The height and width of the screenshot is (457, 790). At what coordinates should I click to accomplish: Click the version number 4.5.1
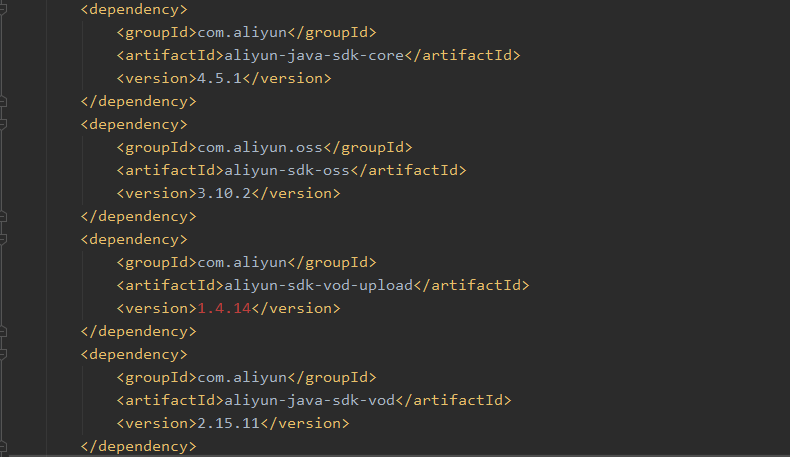[x=220, y=78]
